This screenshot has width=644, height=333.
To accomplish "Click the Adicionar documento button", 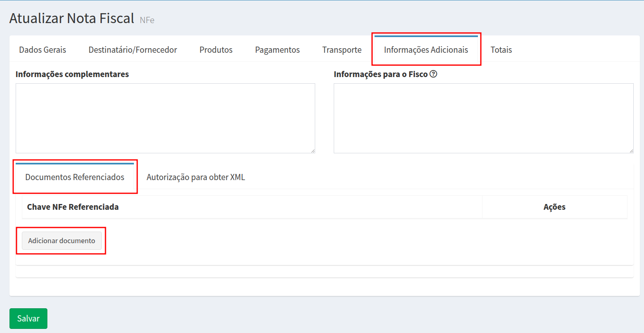I will tap(62, 241).
